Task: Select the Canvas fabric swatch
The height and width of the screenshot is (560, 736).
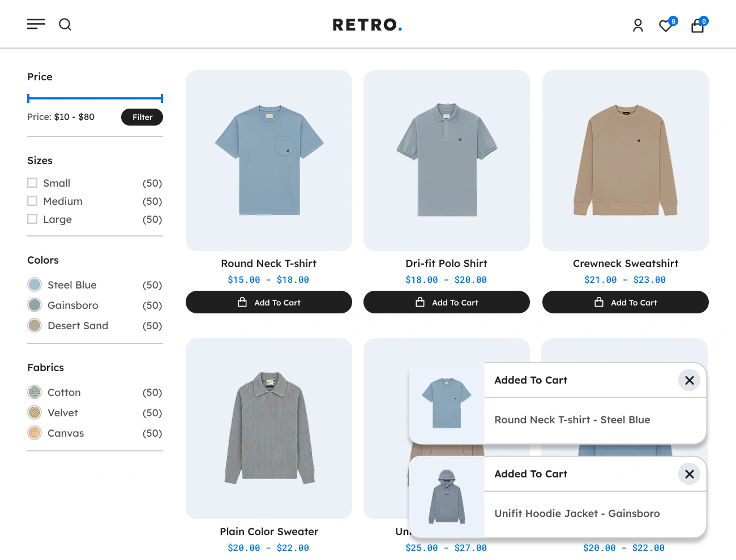Action: tap(35, 433)
